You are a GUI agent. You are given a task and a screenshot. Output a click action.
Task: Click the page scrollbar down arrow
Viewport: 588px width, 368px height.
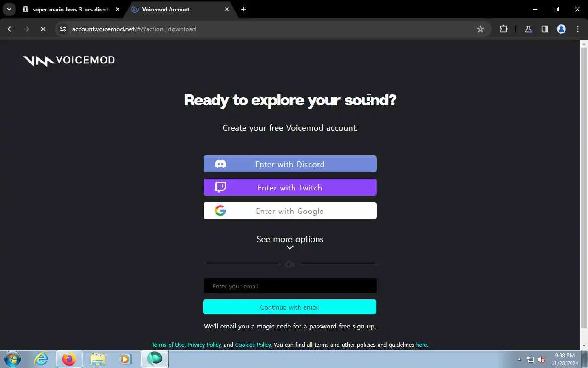click(x=584, y=345)
